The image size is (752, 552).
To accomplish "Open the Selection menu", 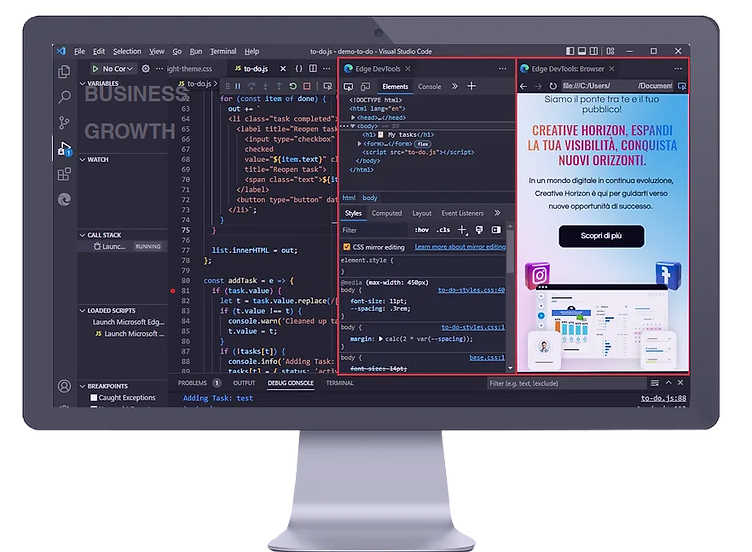I will point(127,51).
